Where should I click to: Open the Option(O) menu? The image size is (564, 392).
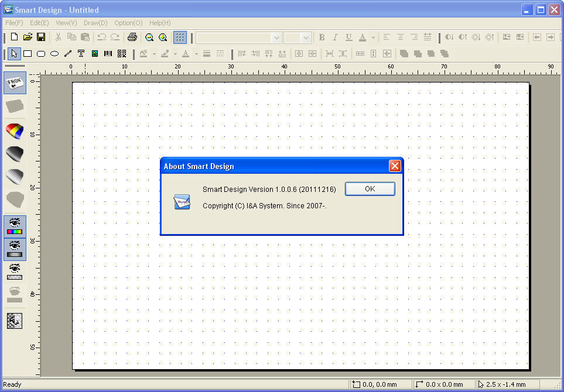click(128, 23)
